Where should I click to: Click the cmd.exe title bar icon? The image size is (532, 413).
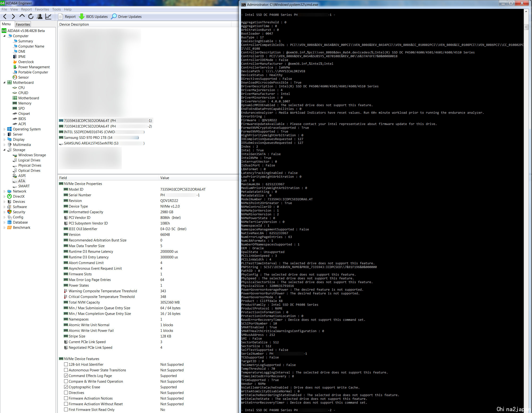pyautogui.click(x=243, y=4)
